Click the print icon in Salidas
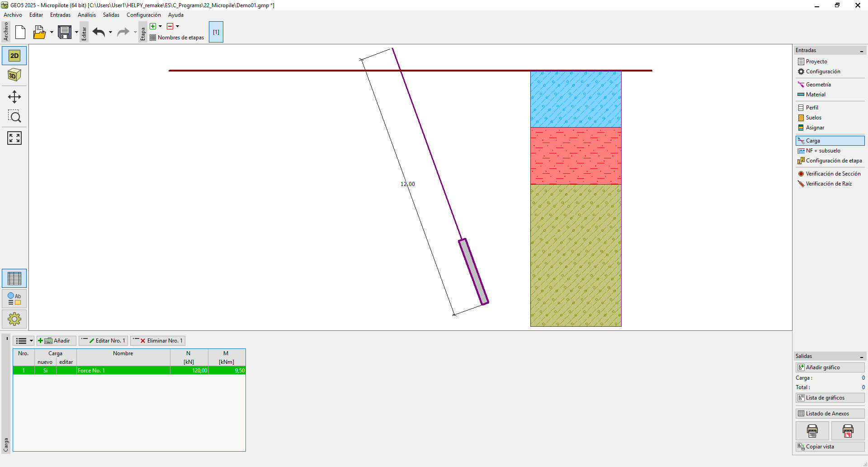 pos(812,431)
